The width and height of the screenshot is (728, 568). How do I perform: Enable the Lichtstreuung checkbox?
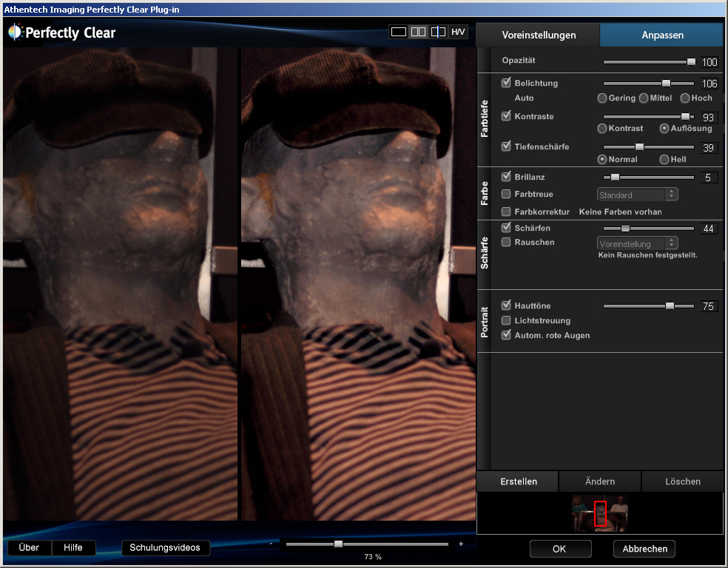point(506,320)
